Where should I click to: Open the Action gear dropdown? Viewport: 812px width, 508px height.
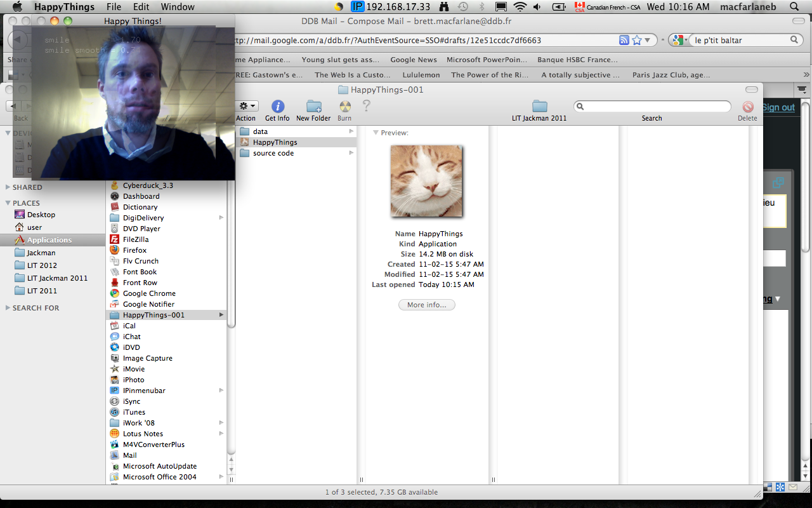246,107
